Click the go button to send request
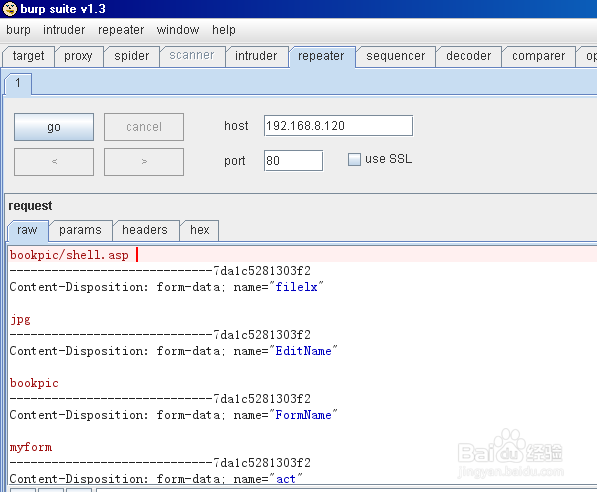The height and width of the screenshot is (492, 597). point(54,127)
